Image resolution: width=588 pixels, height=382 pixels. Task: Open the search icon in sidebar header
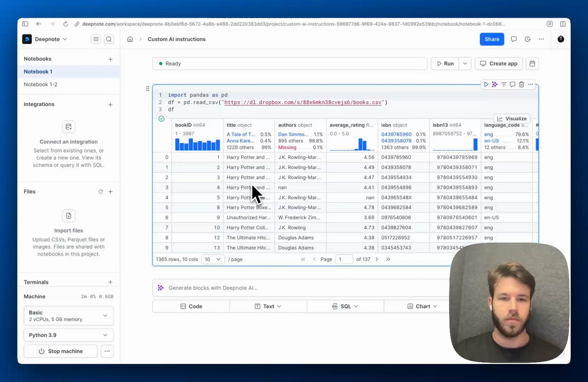pyautogui.click(x=109, y=40)
